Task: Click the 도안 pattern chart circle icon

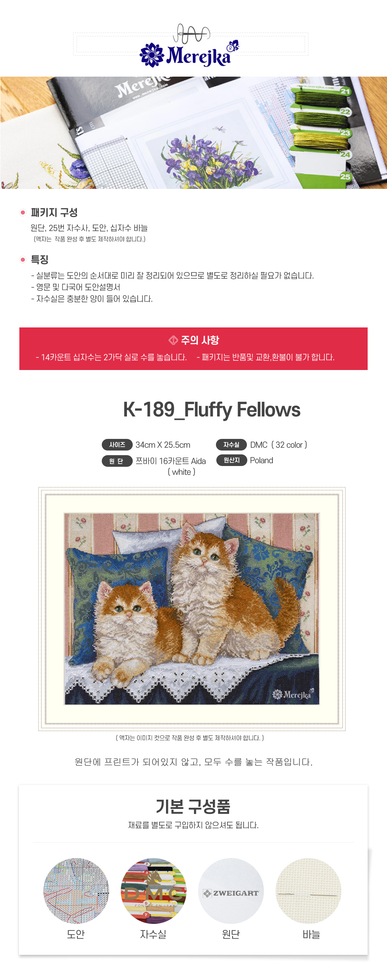Action: [76, 891]
